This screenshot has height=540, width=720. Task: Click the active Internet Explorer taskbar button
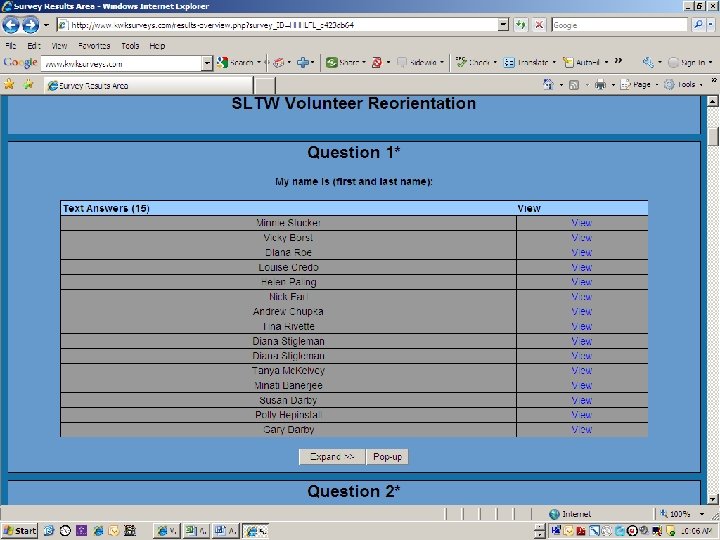[x=255, y=531]
